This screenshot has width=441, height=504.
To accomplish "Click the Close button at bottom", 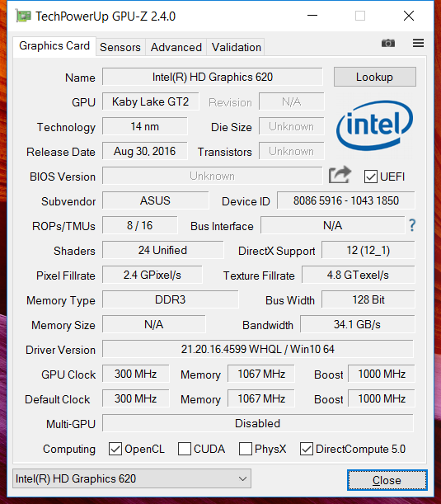I will point(387,480).
